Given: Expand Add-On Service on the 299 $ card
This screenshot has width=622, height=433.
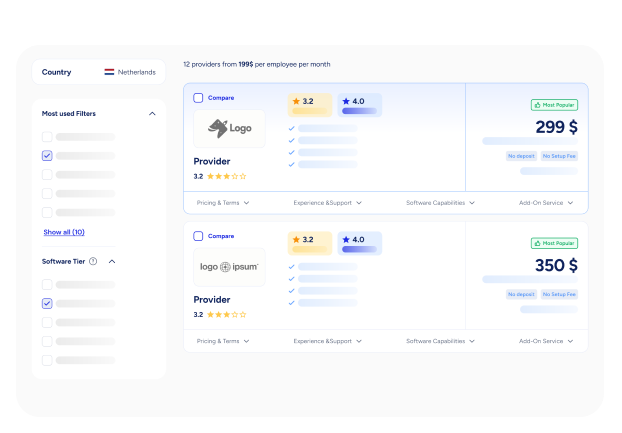Looking at the screenshot, I should tap(546, 203).
